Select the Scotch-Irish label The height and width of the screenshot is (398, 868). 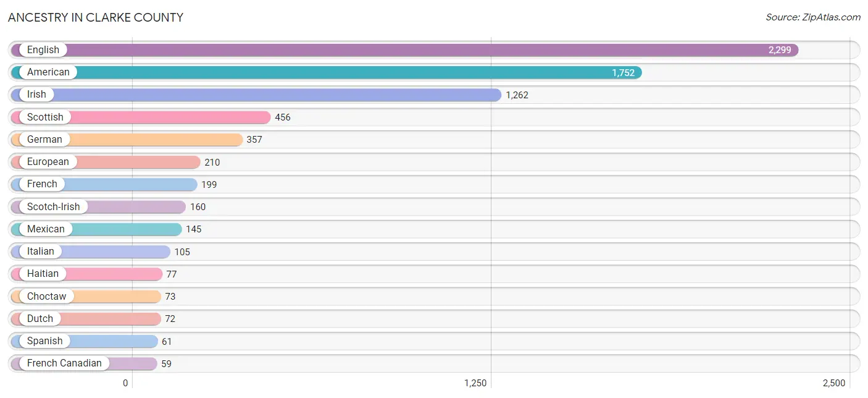coord(53,206)
